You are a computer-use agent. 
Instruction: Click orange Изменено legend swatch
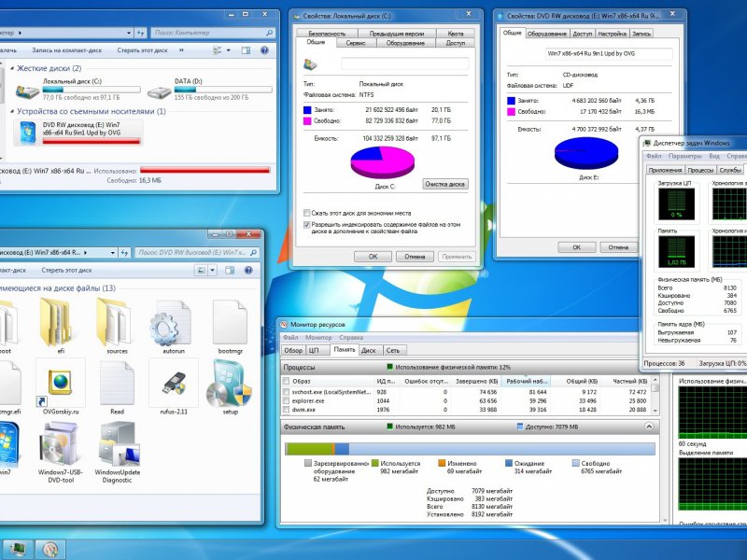point(442,463)
